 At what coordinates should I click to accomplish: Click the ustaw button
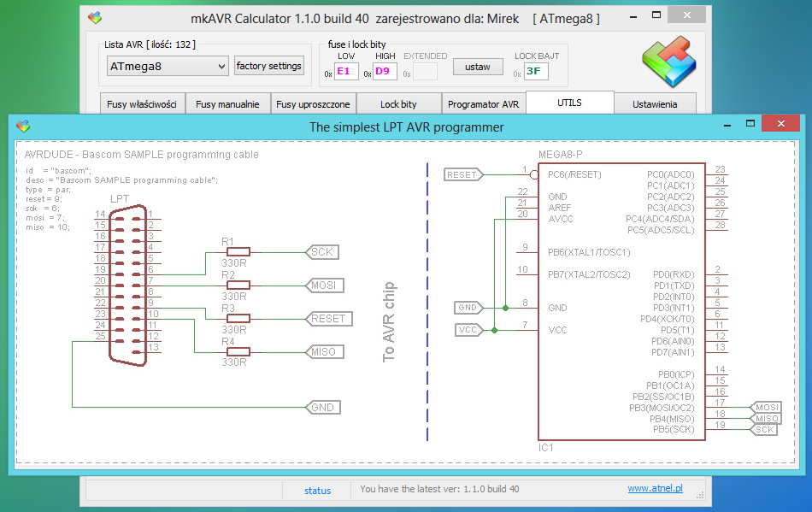478,67
